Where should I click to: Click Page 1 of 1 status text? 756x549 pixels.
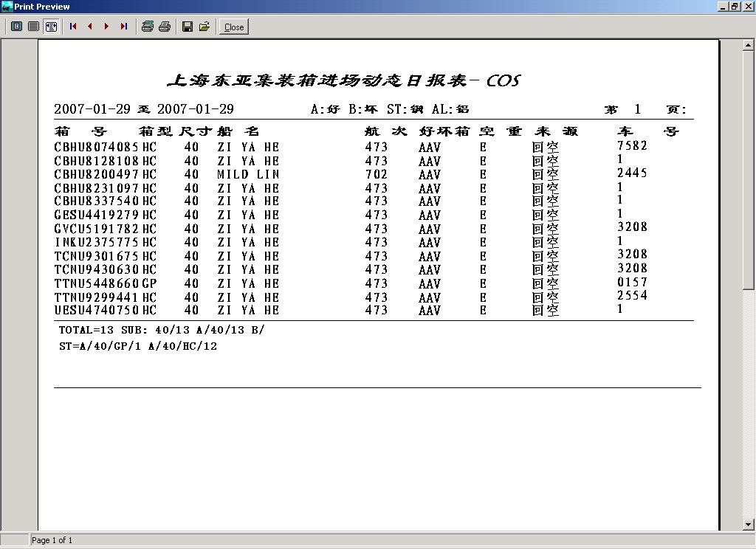coord(52,540)
